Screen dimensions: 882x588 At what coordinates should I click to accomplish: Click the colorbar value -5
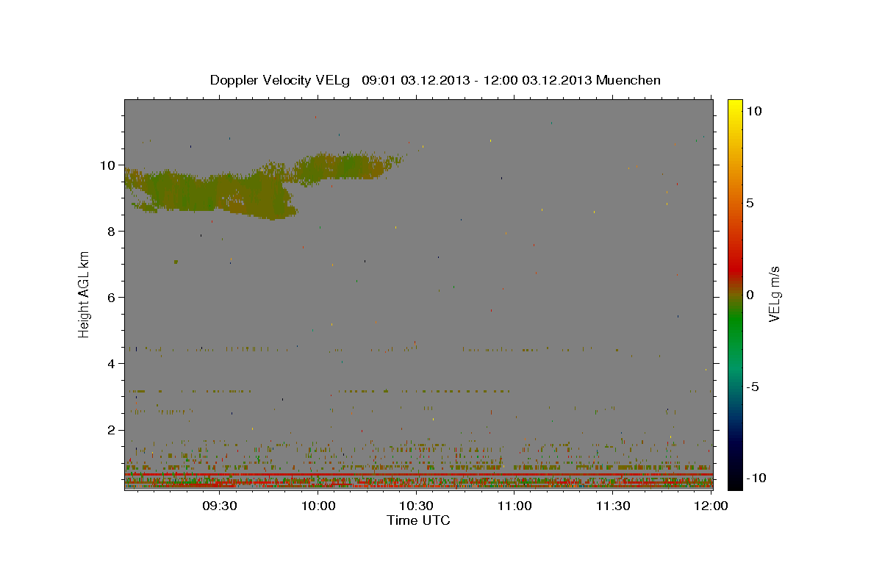pos(752,387)
